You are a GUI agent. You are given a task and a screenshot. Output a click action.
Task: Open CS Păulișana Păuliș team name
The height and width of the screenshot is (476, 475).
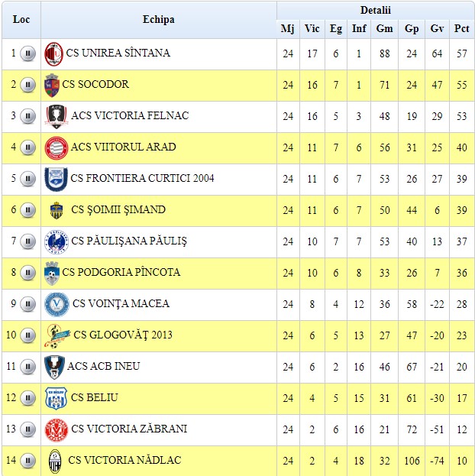(x=128, y=241)
